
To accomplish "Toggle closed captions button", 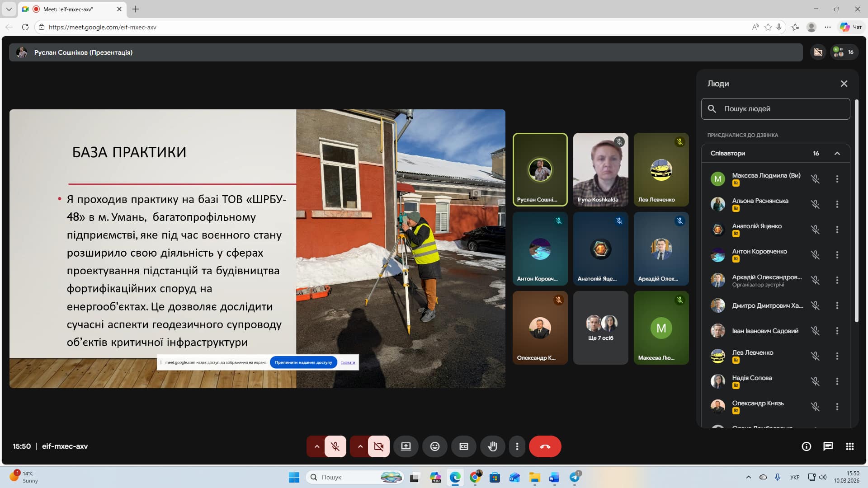I will point(463,446).
